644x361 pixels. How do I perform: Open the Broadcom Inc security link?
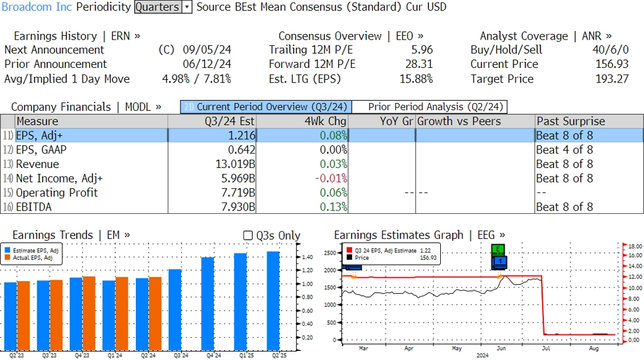point(36,7)
